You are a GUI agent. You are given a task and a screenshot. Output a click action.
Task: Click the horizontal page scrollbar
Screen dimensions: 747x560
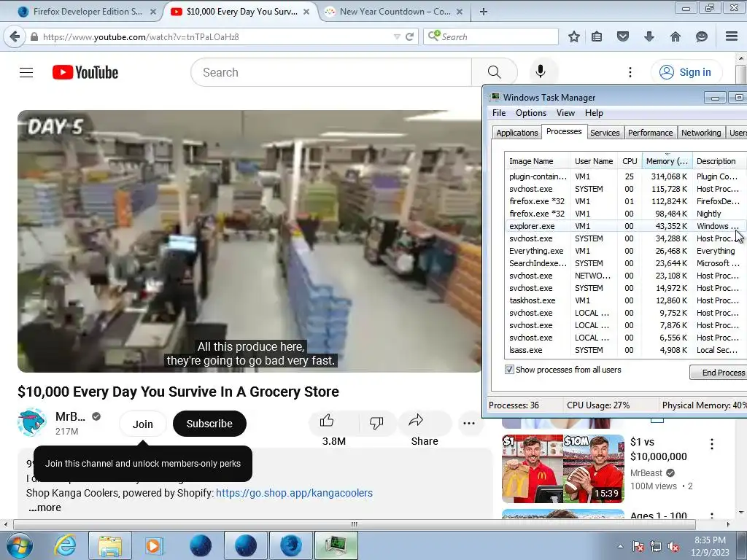click(354, 524)
